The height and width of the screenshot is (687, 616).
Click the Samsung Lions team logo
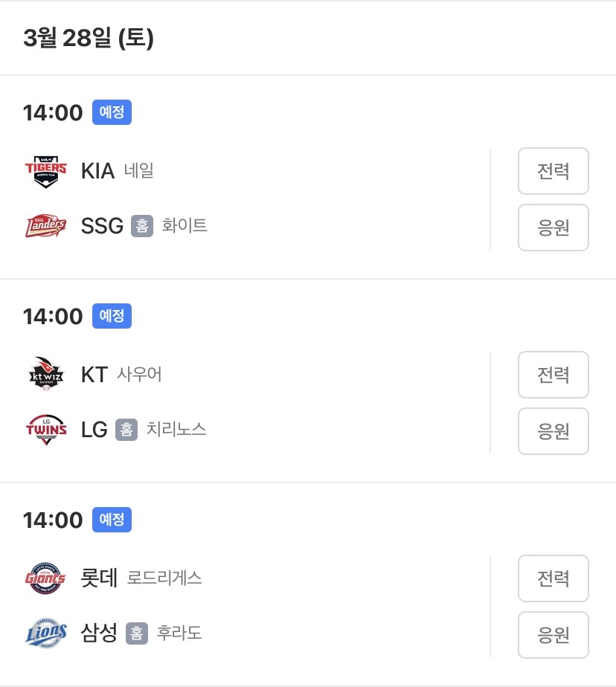click(x=45, y=633)
